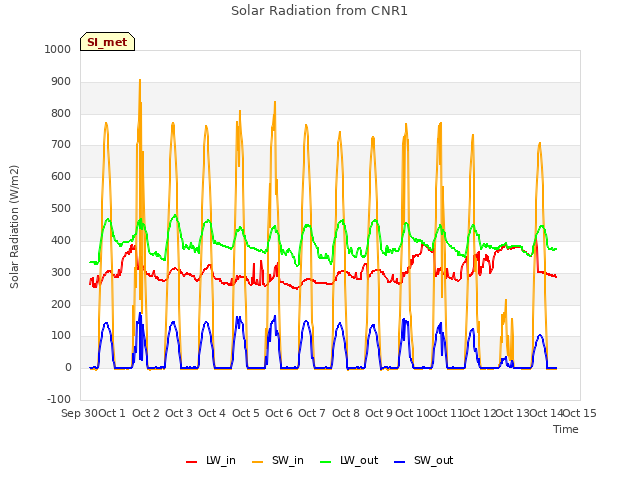Toggle the SW_in legend entry
The image size is (640, 480).
pyautogui.click(x=278, y=460)
